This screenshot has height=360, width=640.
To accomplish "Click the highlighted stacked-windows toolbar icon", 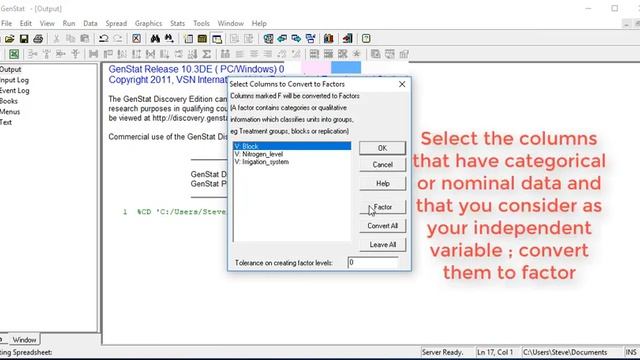I will coord(217,39).
